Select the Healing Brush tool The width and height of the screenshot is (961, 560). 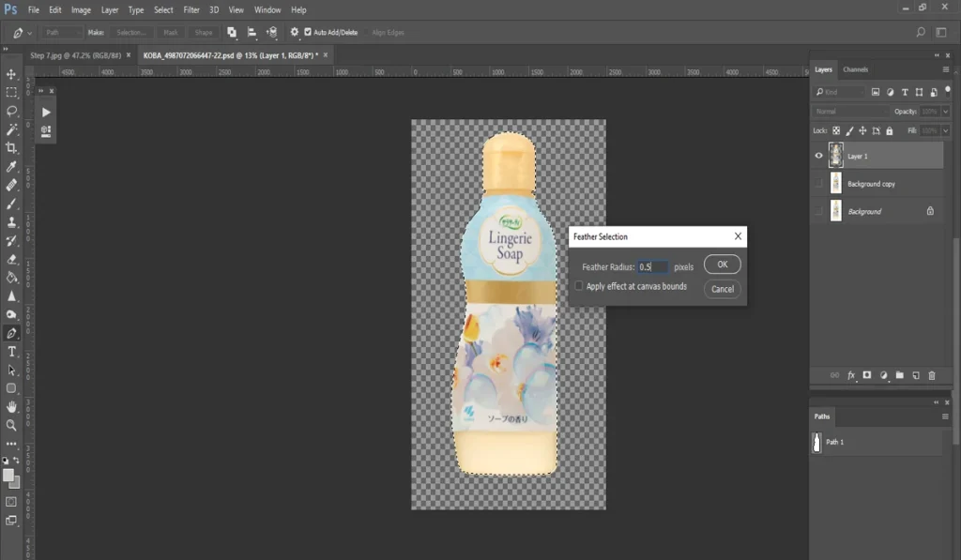tap(11, 185)
